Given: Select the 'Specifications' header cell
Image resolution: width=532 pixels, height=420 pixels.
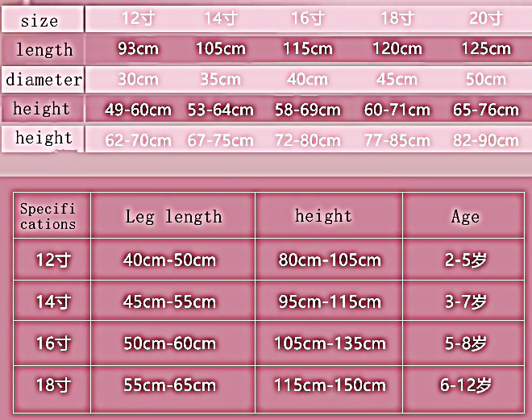Looking at the screenshot, I should (52, 216).
